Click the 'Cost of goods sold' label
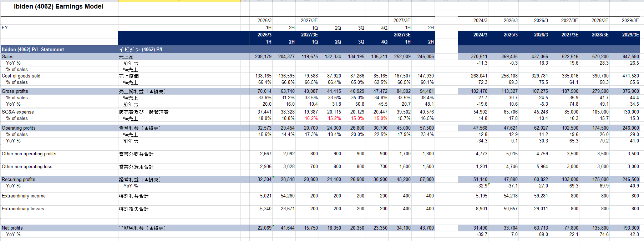644x241 pixels. (21, 76)
